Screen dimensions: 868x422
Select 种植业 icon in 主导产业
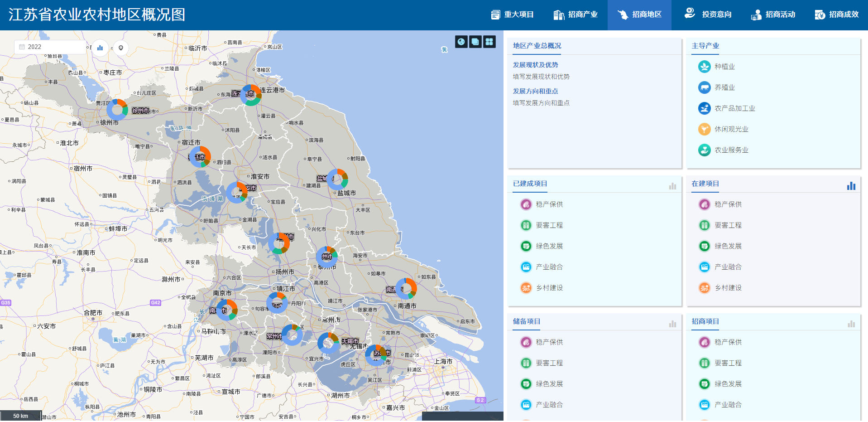click(704, 67)
